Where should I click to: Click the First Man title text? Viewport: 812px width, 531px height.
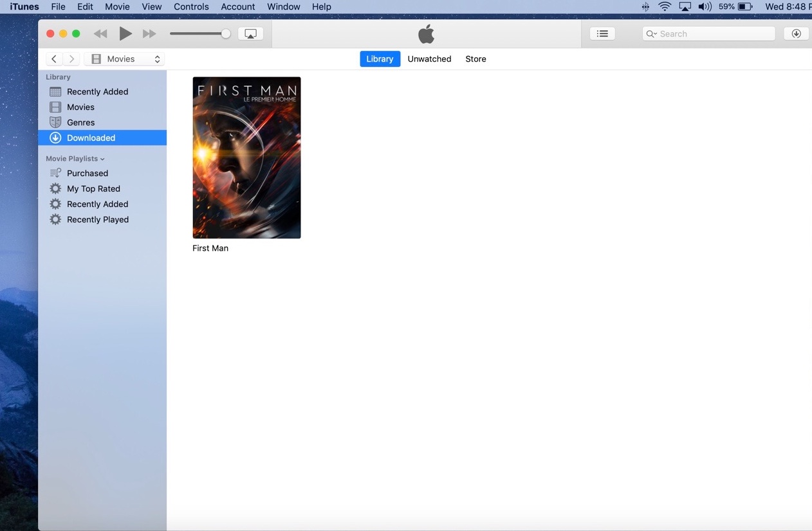pyautogui.click(x=210, y=248)
